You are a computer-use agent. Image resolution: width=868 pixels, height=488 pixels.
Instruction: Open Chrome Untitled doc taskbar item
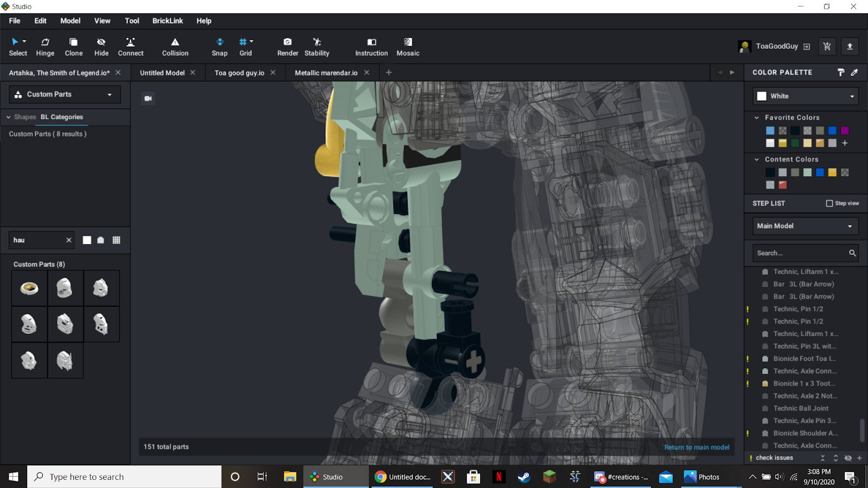point(402,477)
